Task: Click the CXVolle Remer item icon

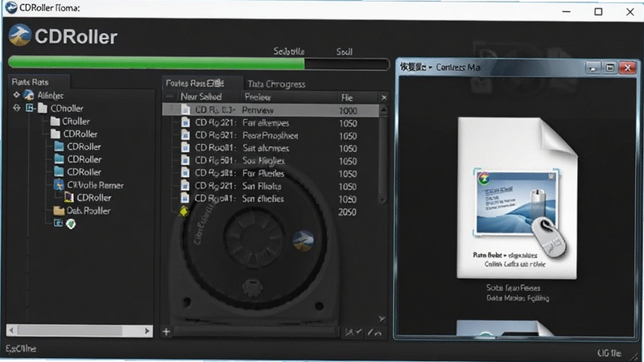Action: (x=59, y=185)
